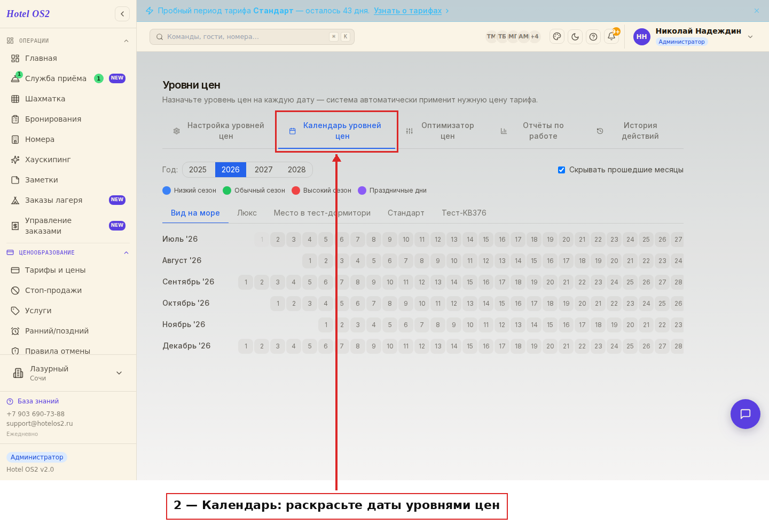Click day 10 in Сентябрь '26 row
769x532 pixels.
pyautogui.click(x=390, y=282)
